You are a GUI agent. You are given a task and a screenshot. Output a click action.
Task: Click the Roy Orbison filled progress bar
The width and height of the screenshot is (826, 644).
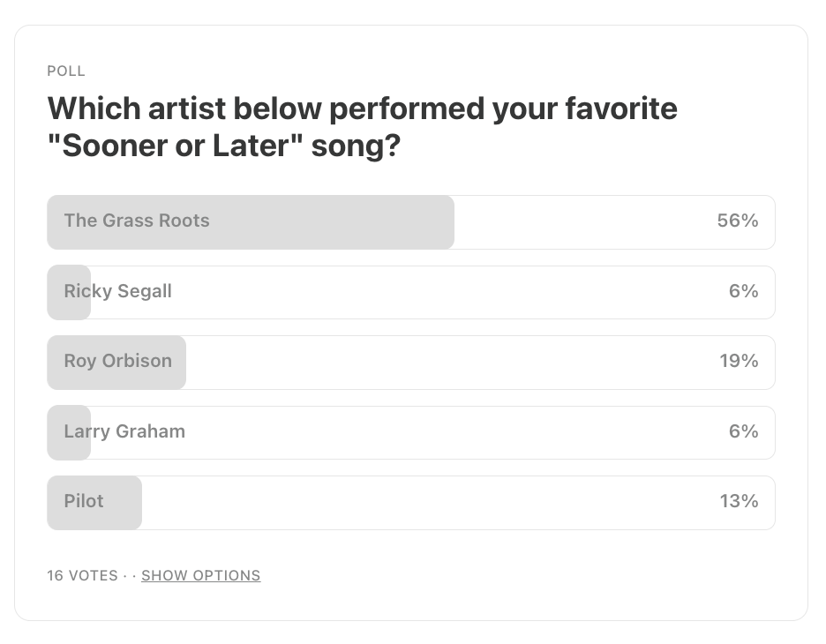tap(116, 363)
